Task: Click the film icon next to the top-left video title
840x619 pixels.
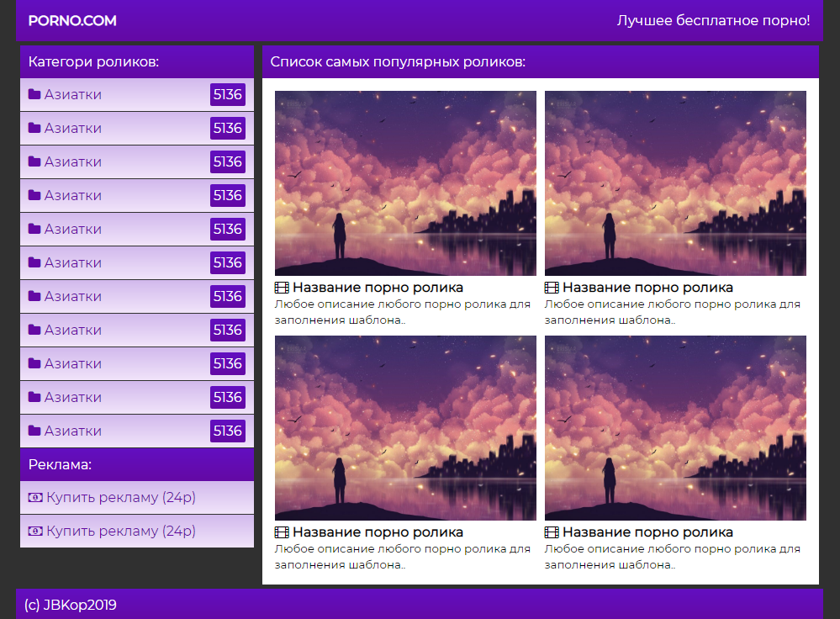Action: coord(282,288)
